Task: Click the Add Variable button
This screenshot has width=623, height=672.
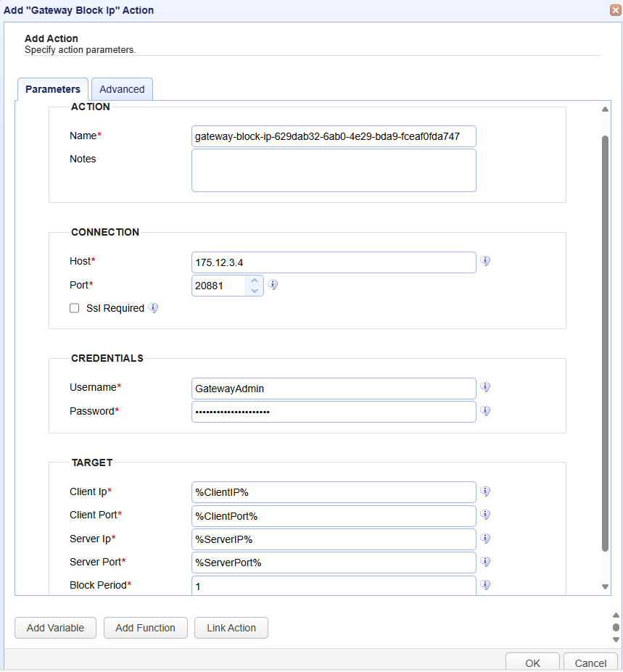Action: (x=55, y=628)
